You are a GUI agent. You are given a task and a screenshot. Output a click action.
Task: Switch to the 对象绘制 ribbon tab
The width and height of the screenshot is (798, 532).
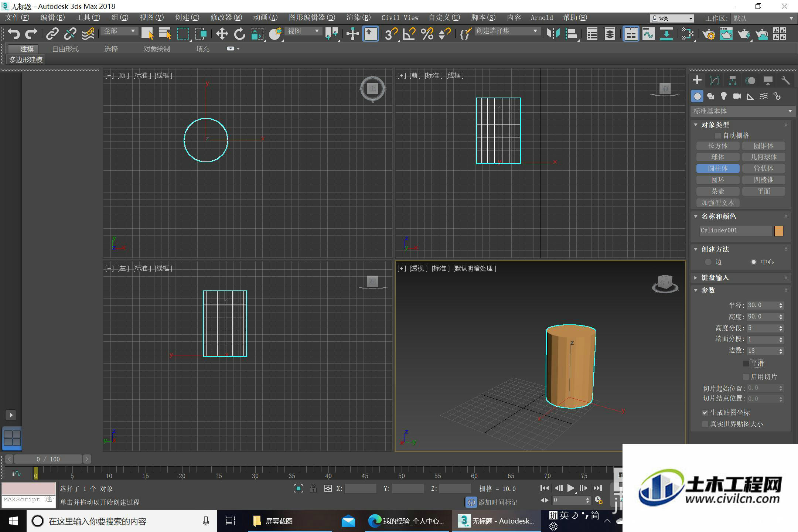pyautogui.click(x=157, y=49)
